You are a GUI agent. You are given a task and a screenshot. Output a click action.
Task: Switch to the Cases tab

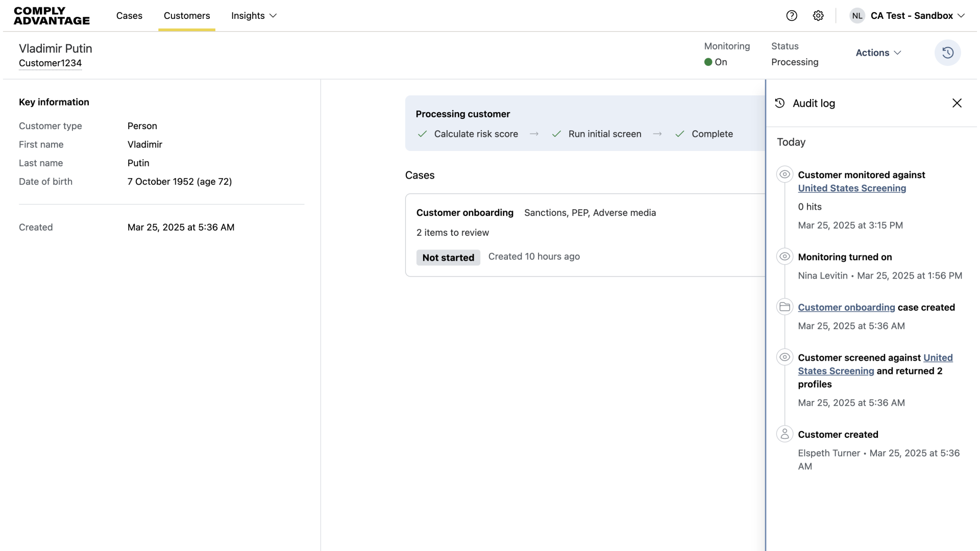coord(129,16)
